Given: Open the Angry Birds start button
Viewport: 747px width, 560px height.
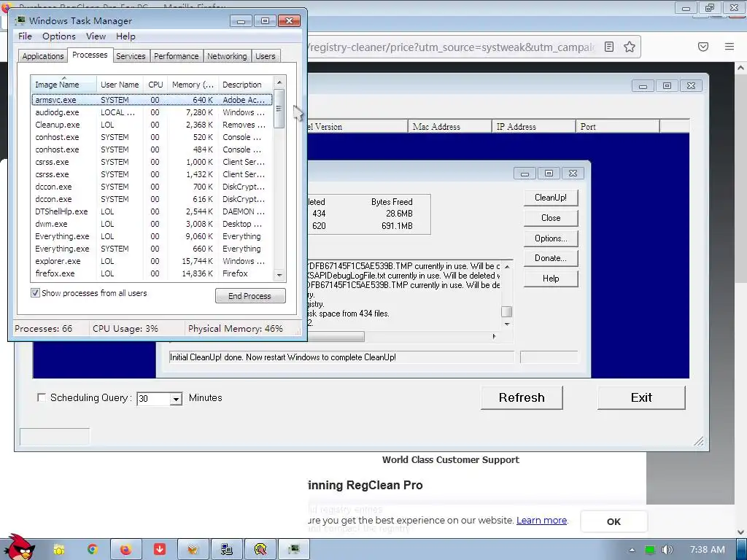Looking at the screenshot, I should coord(18,547).
